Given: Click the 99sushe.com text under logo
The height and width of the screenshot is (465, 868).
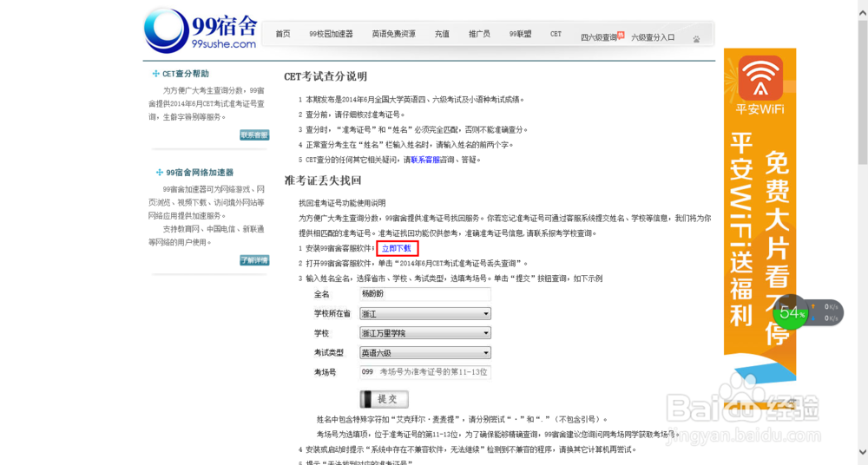Looking at the screenshot, I should click(x=224, y=44).
